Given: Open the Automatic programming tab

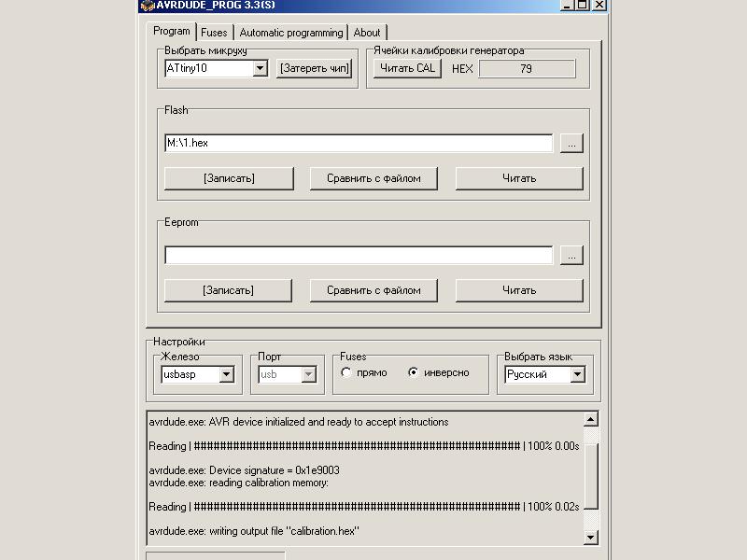Looking at the screenshot, I should [291, 33].
